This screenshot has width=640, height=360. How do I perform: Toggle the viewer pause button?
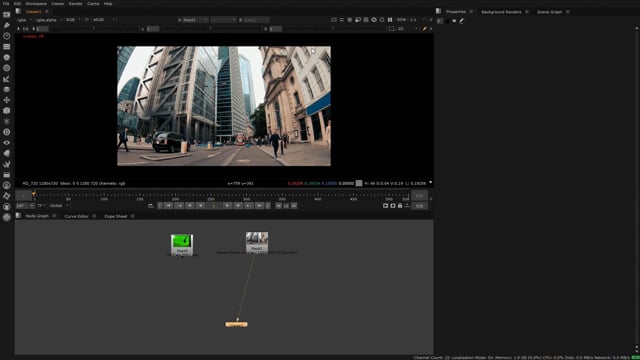pyautogui.click(x=390, y=20)
